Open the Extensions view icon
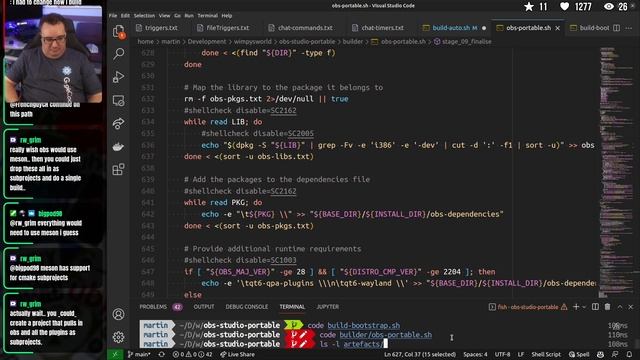The height and width of the screenshot is (360, 640). pos(118,169)
